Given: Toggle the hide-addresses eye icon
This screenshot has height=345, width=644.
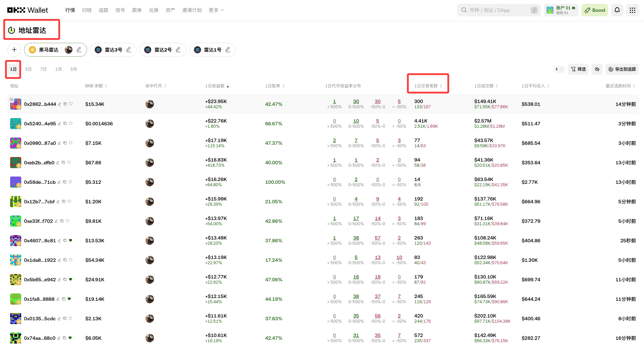Looking at the screenshot, I should 597,69.
